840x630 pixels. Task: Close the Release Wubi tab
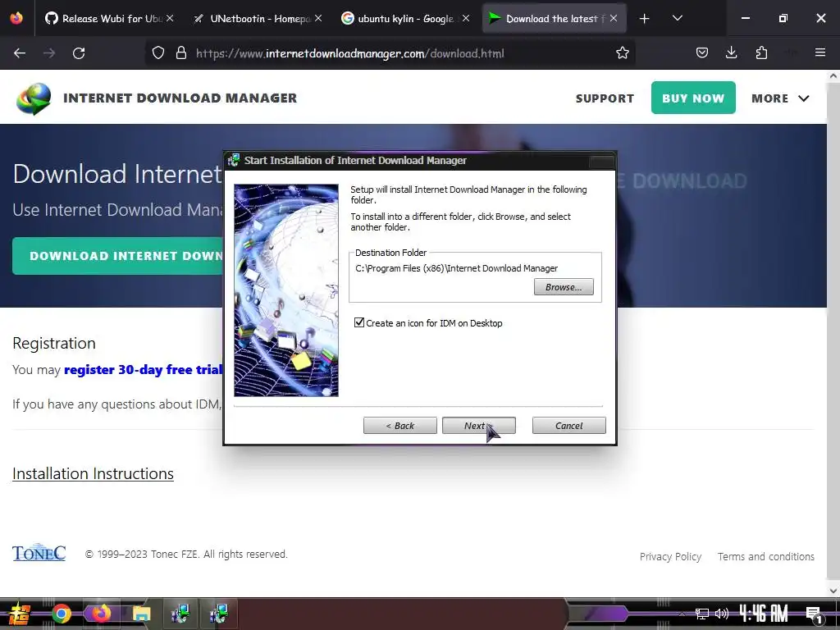tap(170, 18)
